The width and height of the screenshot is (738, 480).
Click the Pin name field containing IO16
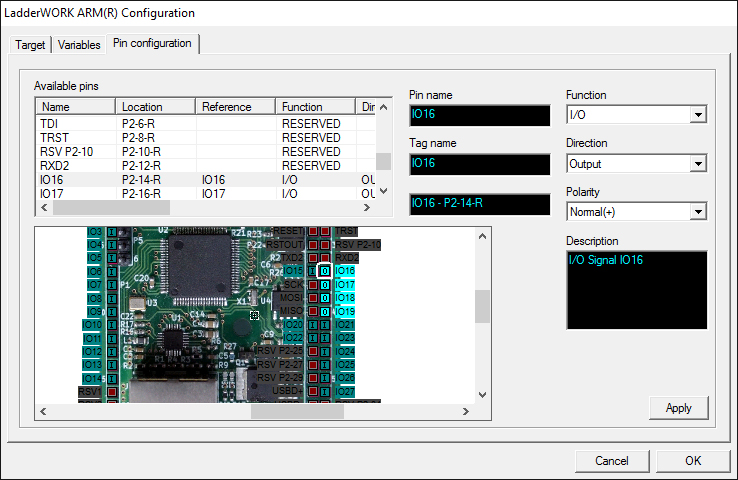480,115
